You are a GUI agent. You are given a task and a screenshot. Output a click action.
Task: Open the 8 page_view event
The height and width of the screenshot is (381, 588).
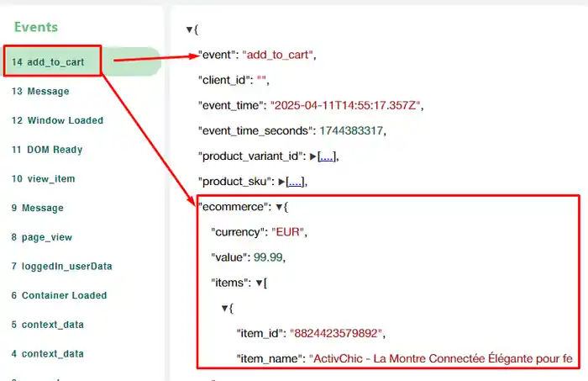(42, 237)
